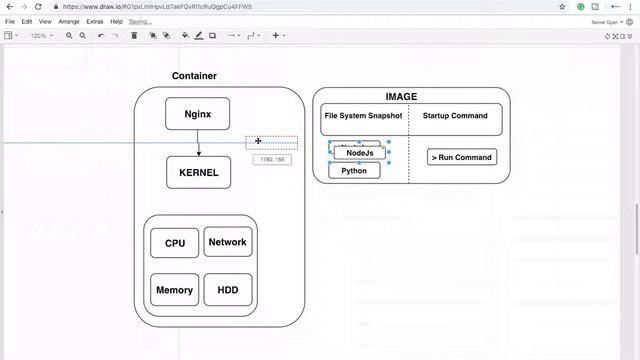
Task: Open the Edit menu
Action: [x=27, y=22]
